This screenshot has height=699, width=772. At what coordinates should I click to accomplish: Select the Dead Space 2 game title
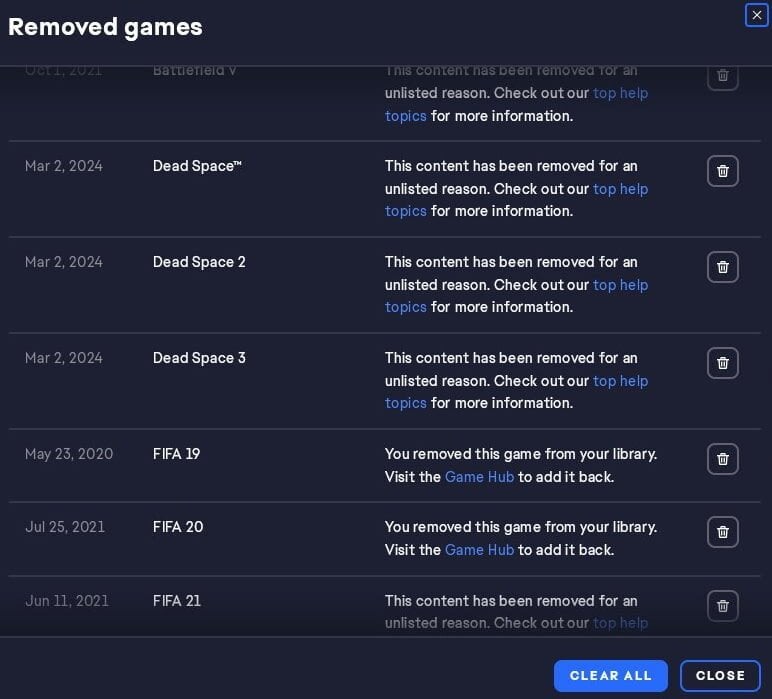click(199, 262)
